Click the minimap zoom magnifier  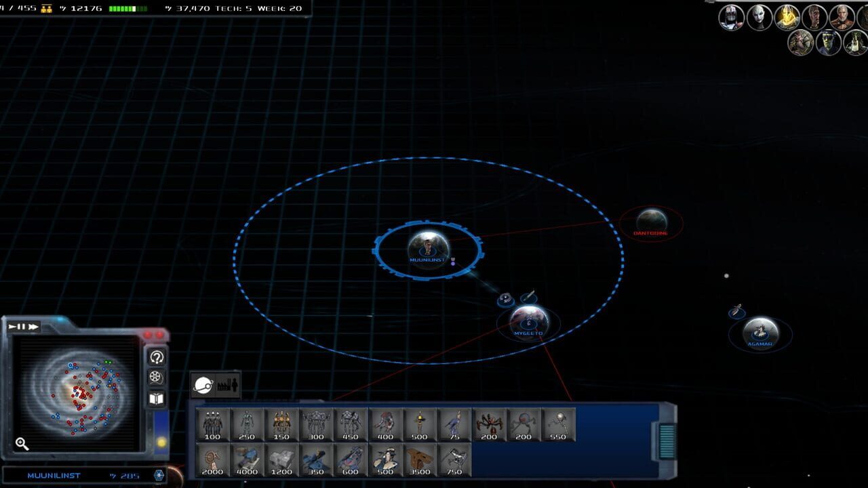coord(22,444)
